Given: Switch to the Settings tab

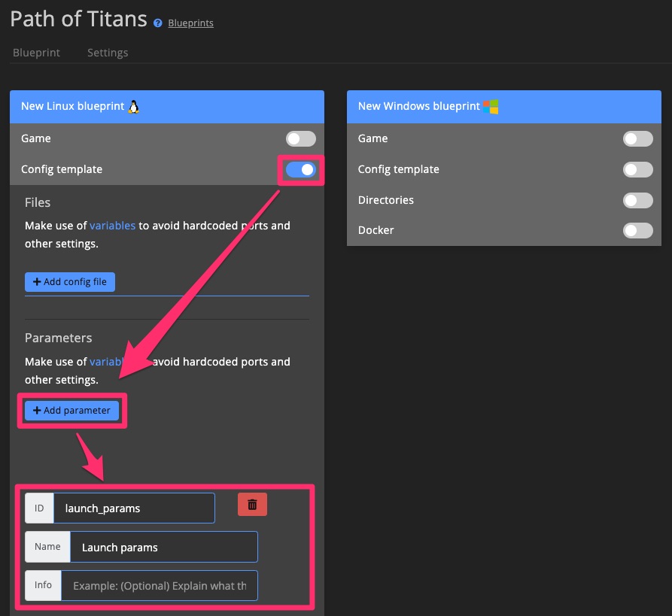Looking at the screenshot, I should coord(108,53).
